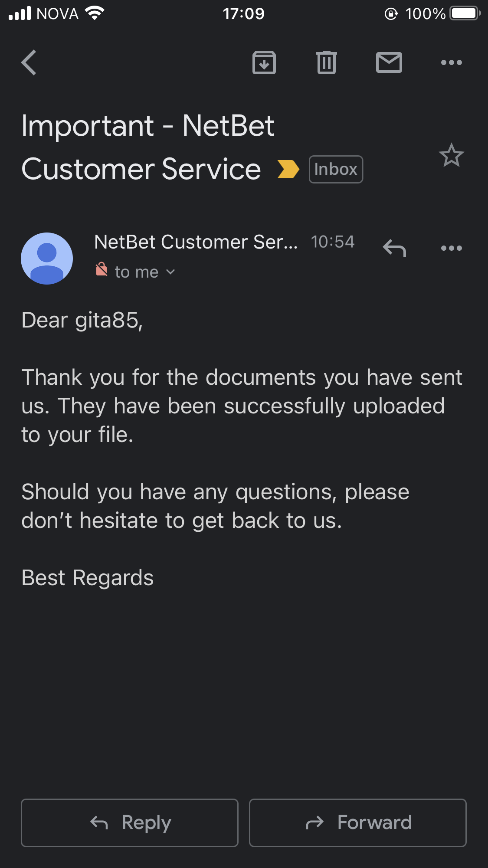
Task: Tap the NetBet Customer Service sender name
Action: [x=196, y=242]
